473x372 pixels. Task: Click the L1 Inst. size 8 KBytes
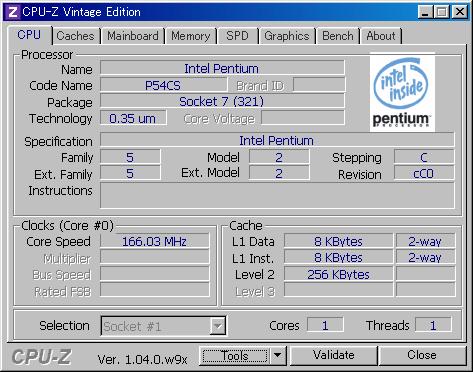click(338, 257)
